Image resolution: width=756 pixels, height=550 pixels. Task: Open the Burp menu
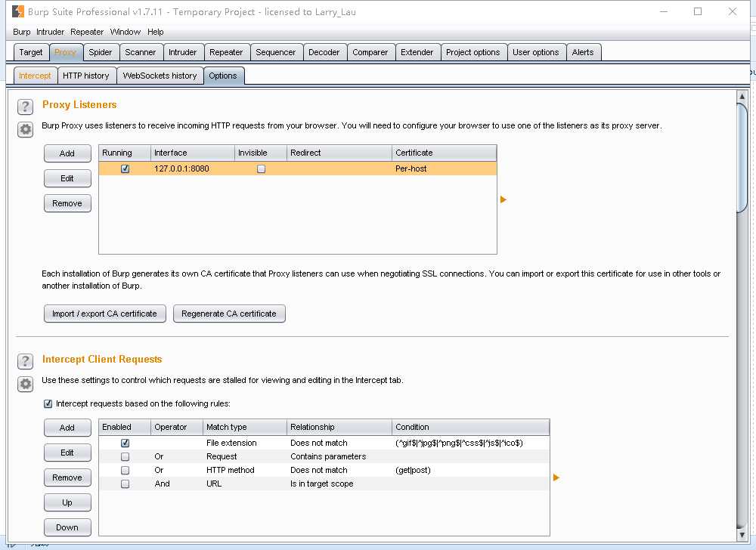pyautogui.click(x=22, y=32)
